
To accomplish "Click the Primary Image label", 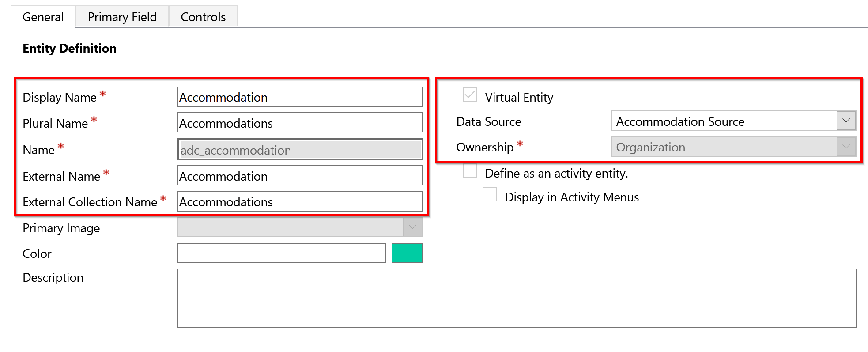I will point(61,228).
